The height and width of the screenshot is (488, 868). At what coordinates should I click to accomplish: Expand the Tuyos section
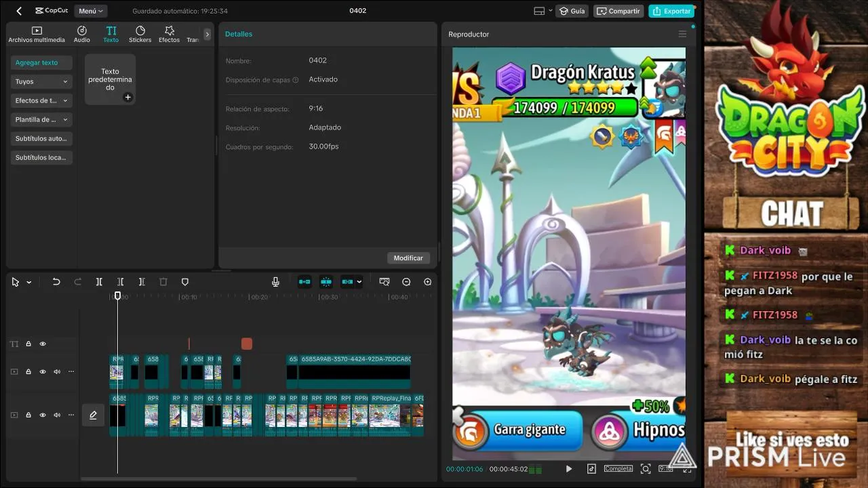[42, 81]
